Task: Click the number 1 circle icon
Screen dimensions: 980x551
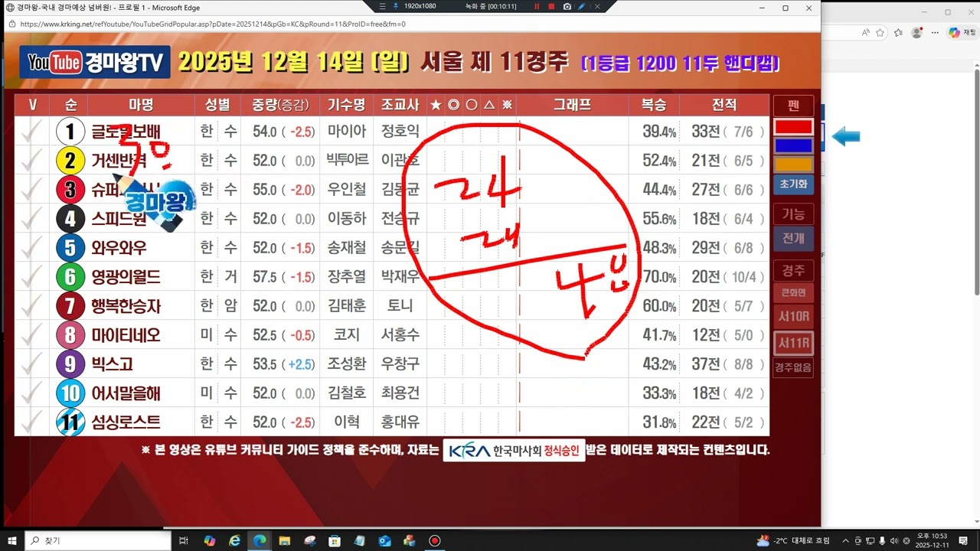Action: coord(70,132)
